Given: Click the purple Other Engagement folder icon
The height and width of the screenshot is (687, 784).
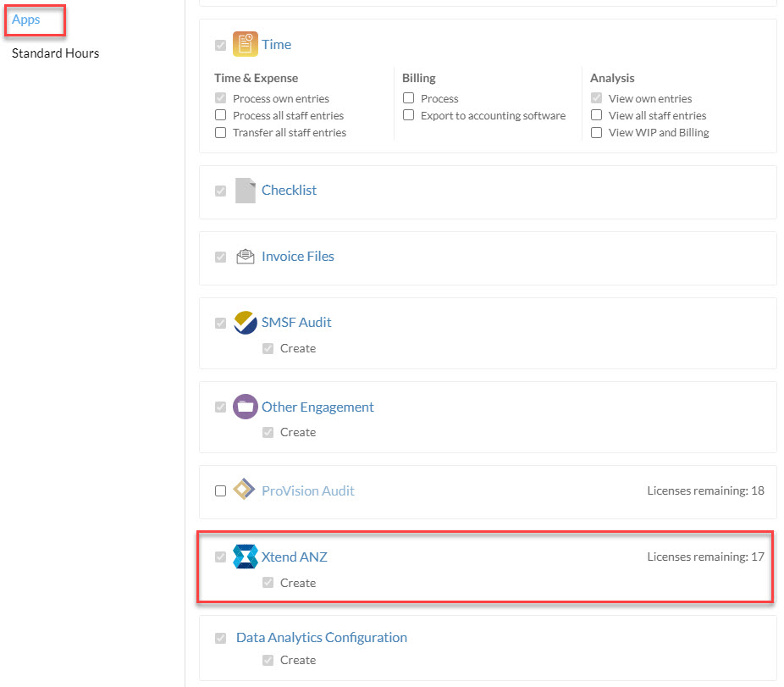Looking at the screenshot, I should [245, 407].
